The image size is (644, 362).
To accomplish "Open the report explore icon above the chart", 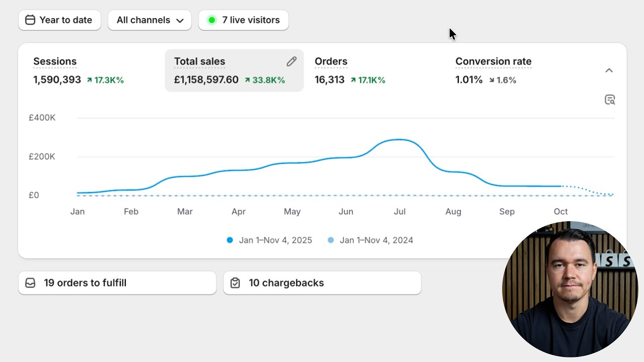I will [x=610, y=100].
